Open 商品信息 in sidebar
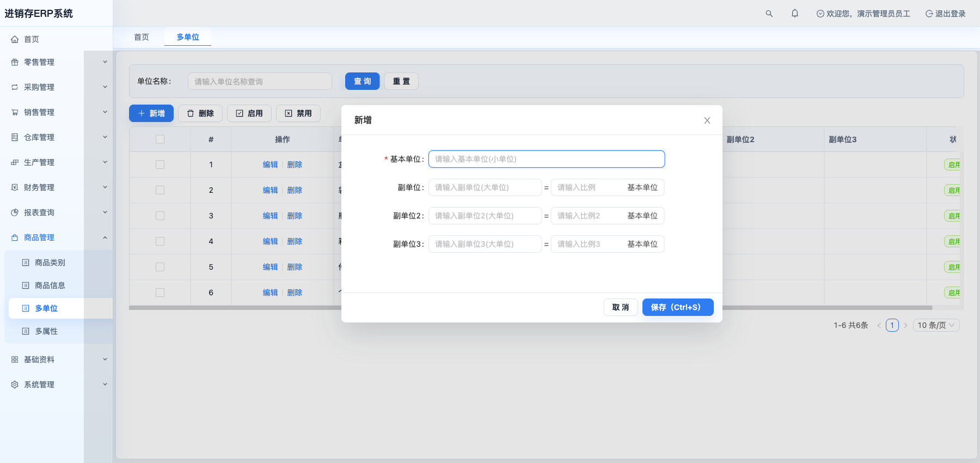This screenshot has height=463, width=980. coord(50,285)
